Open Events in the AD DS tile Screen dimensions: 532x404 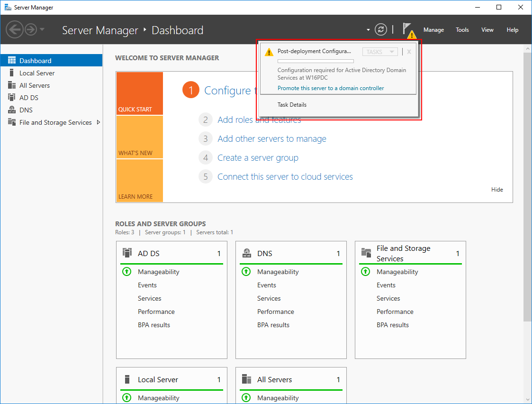pyautogui.click(x=147, y=285)
